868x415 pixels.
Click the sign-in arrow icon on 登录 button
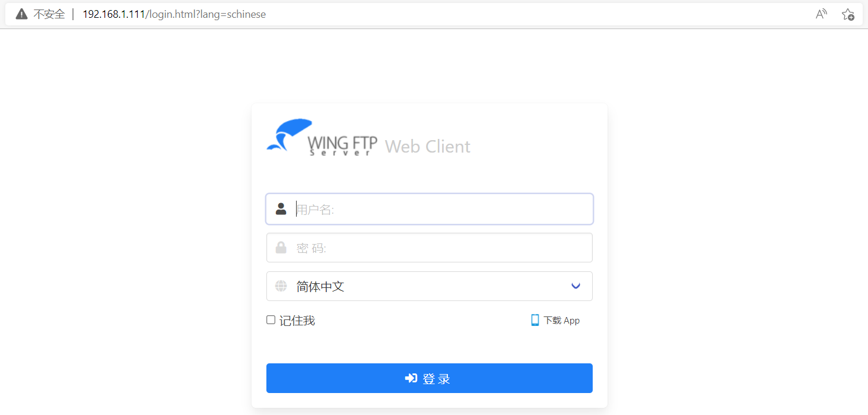click(411, 378)
